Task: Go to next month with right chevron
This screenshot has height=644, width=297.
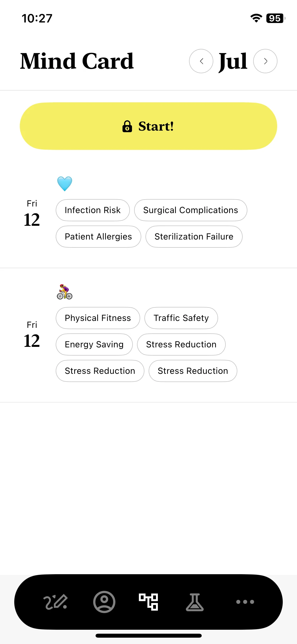Action: click(265, 61)
